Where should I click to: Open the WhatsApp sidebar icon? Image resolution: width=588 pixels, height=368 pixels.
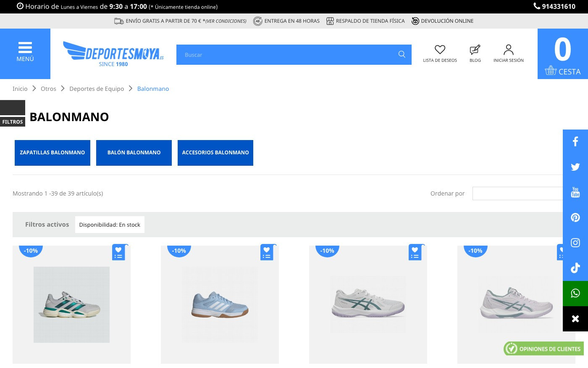pyautogui.click(x=575, y=293)
